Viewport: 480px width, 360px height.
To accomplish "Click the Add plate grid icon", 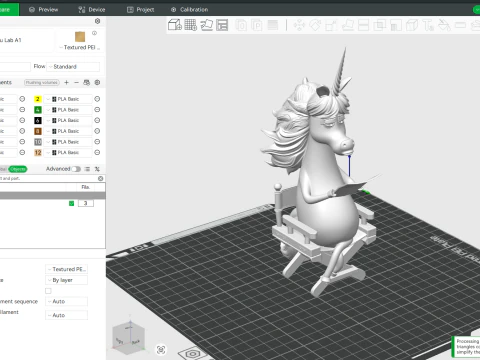I will tap(191, 25).
